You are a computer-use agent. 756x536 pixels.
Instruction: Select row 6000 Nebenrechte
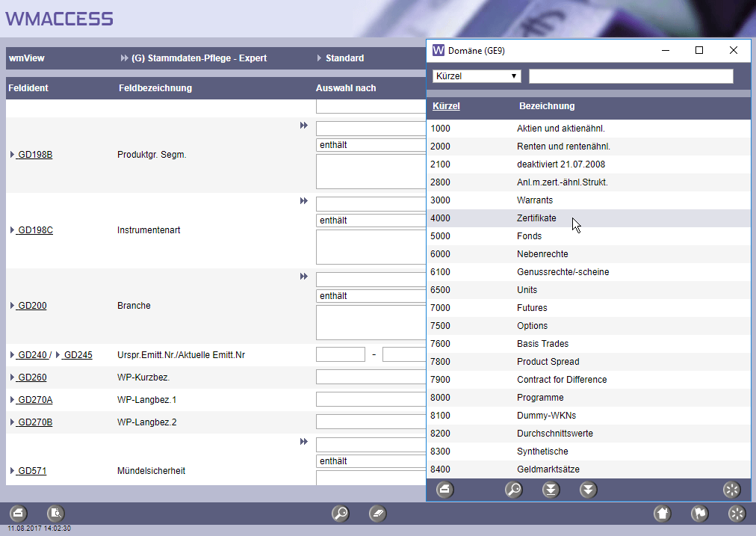pos(589,253)
